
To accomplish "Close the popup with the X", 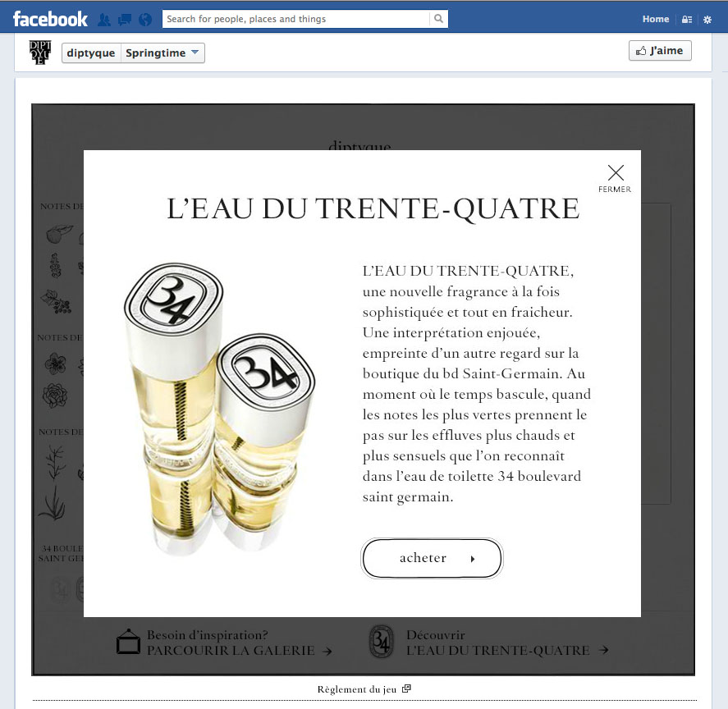I will point(616,172).
